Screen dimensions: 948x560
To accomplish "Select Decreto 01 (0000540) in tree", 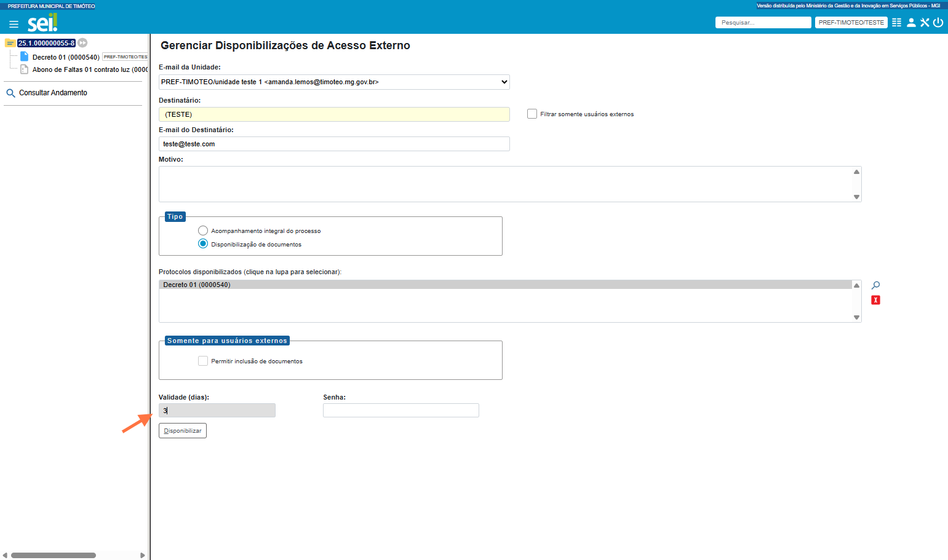I will point(66,57).
